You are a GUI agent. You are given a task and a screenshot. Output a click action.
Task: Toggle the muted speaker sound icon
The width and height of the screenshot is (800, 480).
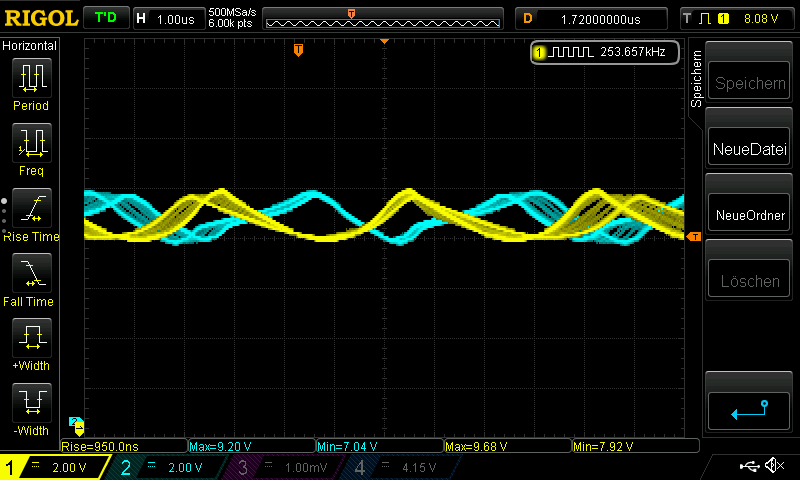[774, 465]
